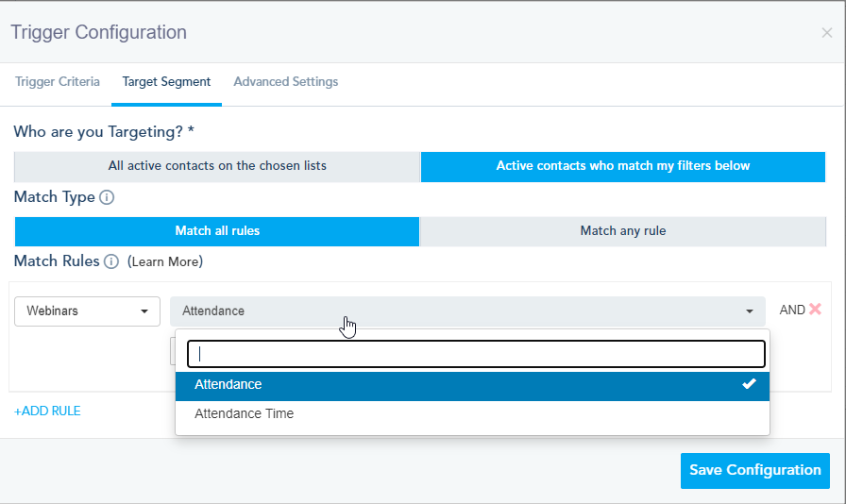846x504 pixels.
Task: Pick the highlighted Attendance option
Action: (228, 385)
